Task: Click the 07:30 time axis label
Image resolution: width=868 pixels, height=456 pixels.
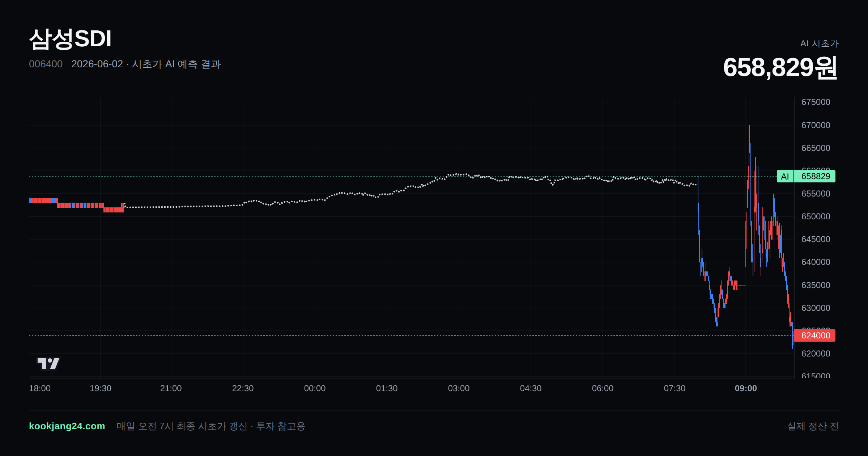Action: click(675, 388)
